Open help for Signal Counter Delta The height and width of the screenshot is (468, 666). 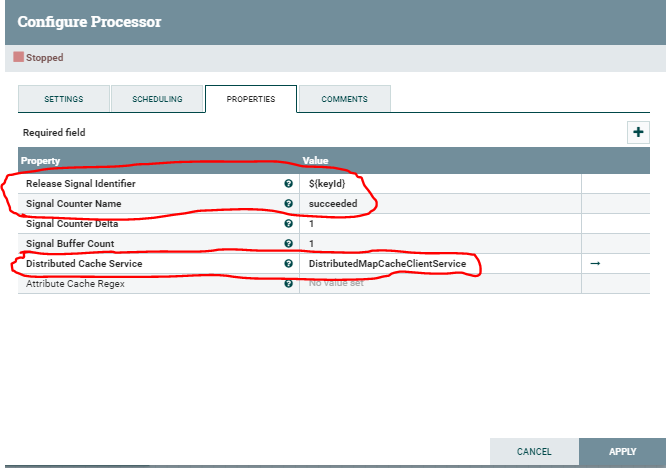click(288, 223)
